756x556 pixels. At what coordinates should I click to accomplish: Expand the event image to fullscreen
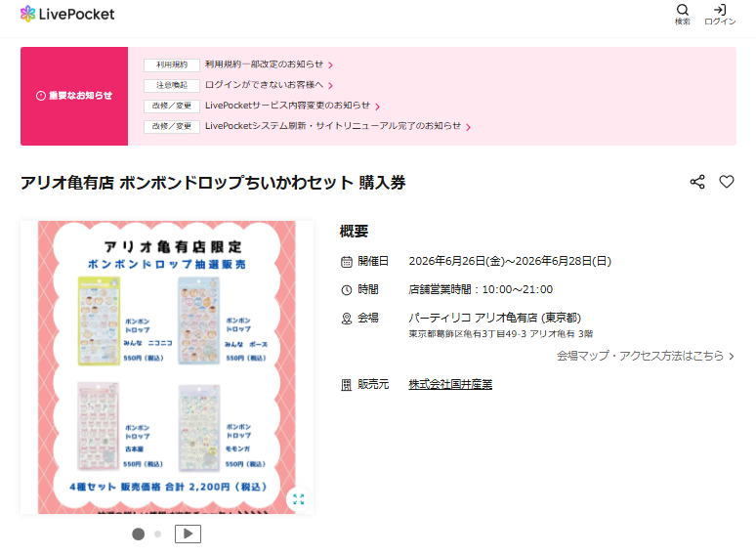pos(299,499)
